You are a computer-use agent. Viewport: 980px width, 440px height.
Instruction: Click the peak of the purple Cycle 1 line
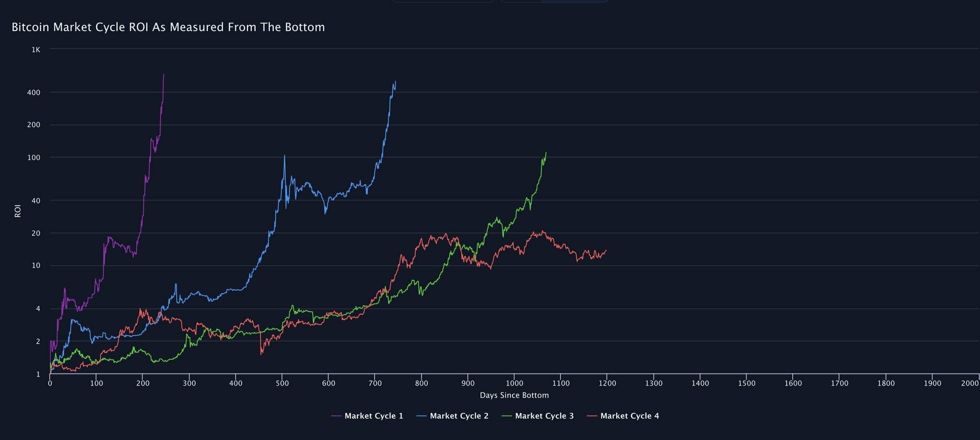click(164, 75)
